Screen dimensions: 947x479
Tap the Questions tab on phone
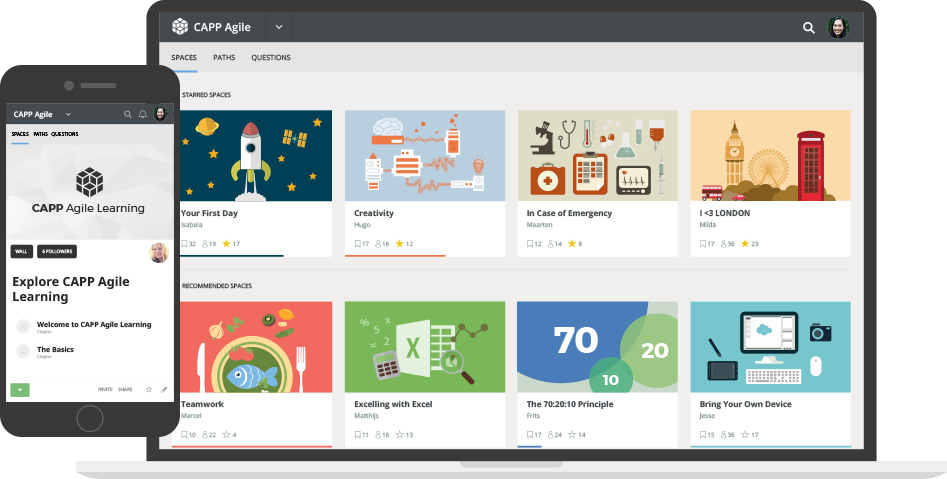[65, 134]
